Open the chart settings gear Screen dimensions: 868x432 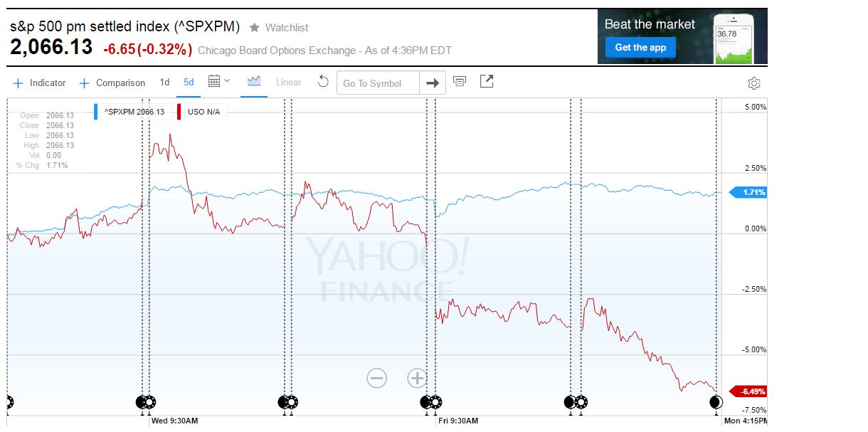(754, 83)
